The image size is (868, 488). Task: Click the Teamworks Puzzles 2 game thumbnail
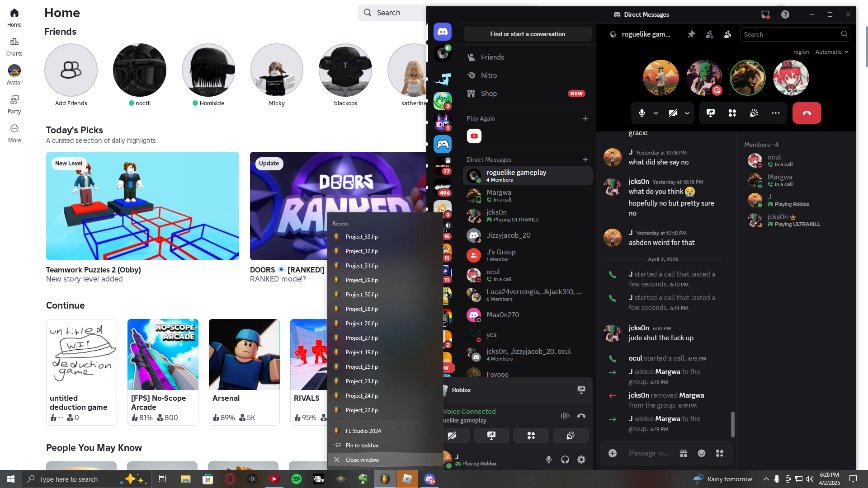tap(142, 206)
